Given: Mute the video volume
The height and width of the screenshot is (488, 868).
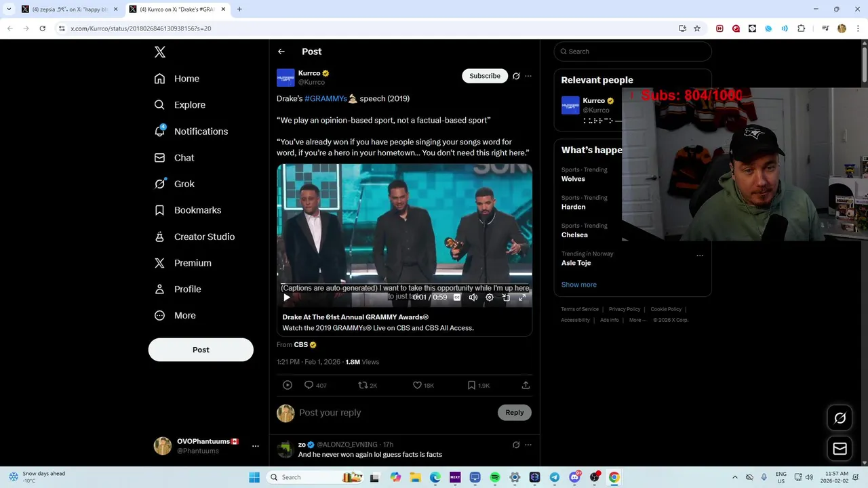Looking at the screenshot, I should [x=473, y=297].
